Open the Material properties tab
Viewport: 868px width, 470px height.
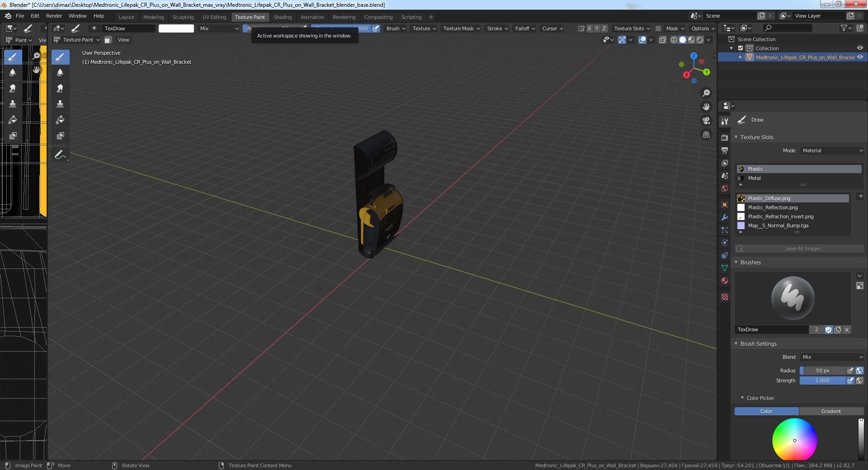(725, 281)
